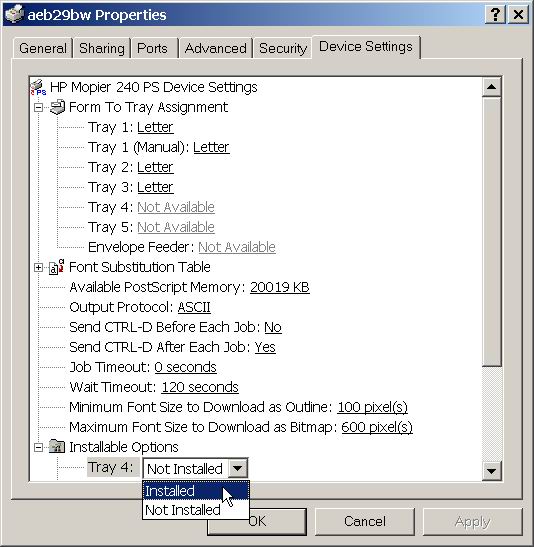Viewport: 534px width, 547px height.
Task: Click the Font Substitution Table icon
Action: point(57,267)
